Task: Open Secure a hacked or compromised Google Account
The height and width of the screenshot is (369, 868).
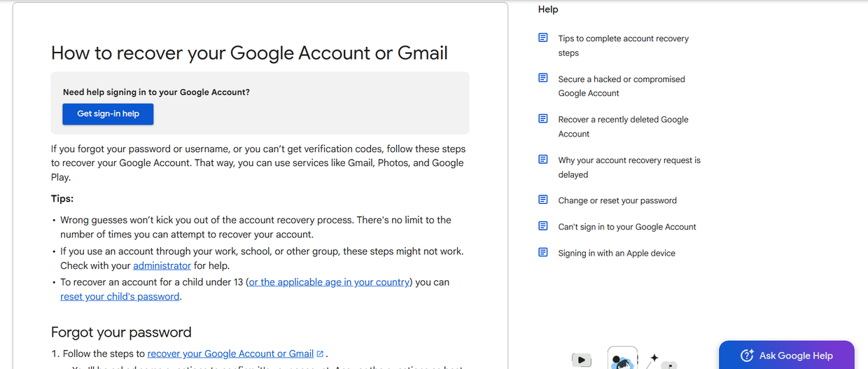Action: [x=622, y=86]
